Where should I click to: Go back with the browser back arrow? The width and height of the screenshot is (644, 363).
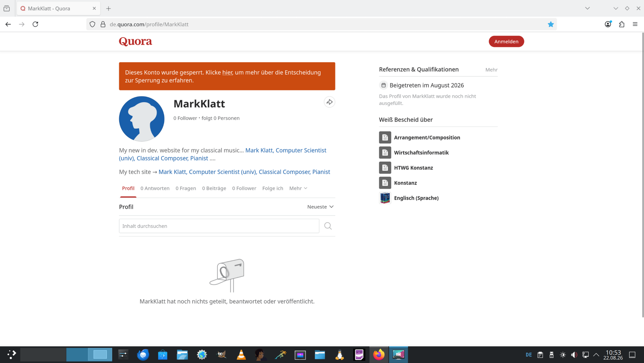tap(8, 24)
